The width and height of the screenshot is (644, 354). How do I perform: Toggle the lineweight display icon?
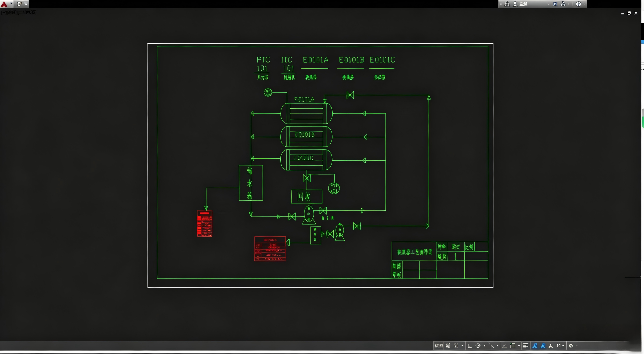pos(525,346)
